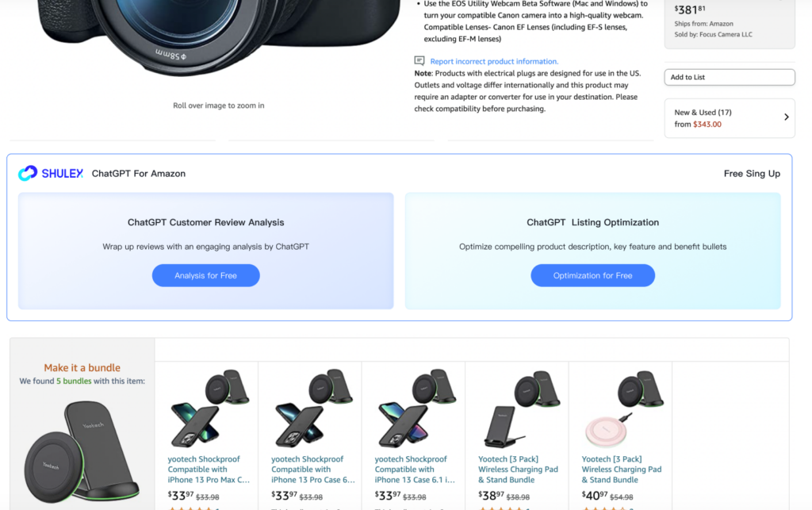
Task: Select the $38.97 charging pad bundle image
Action: click(521, 408)
